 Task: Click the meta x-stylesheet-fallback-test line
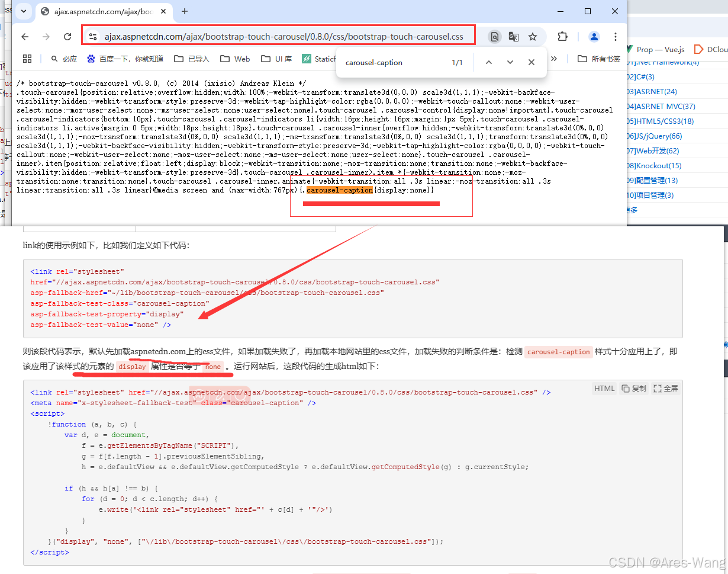pyautogui.click(x=173, y=403)
